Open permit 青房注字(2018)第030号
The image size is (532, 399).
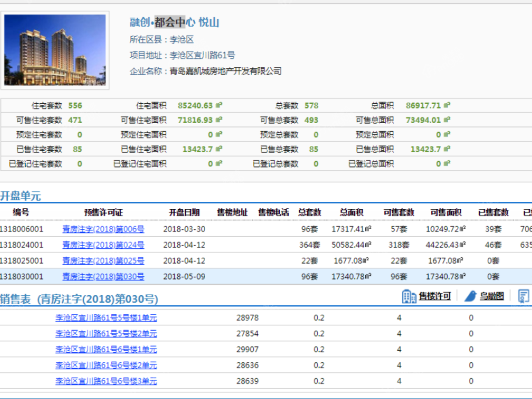[103, 277]
